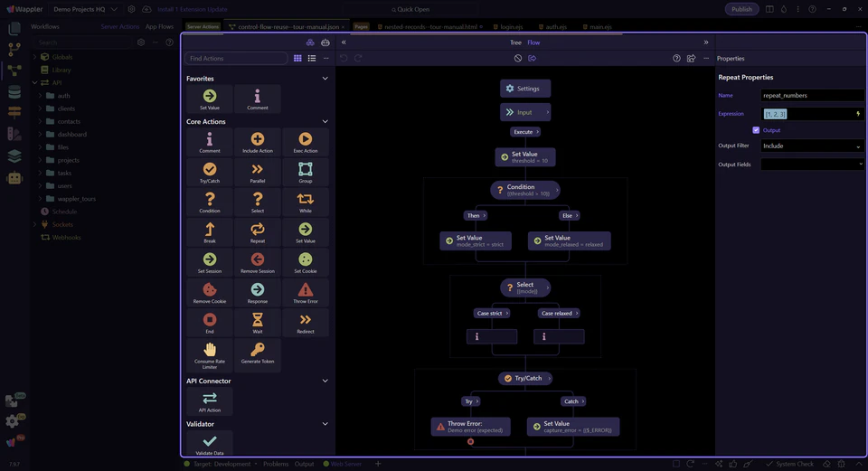Expand the Globals tree node
868x471 pixels.
(x=34, y=57)
